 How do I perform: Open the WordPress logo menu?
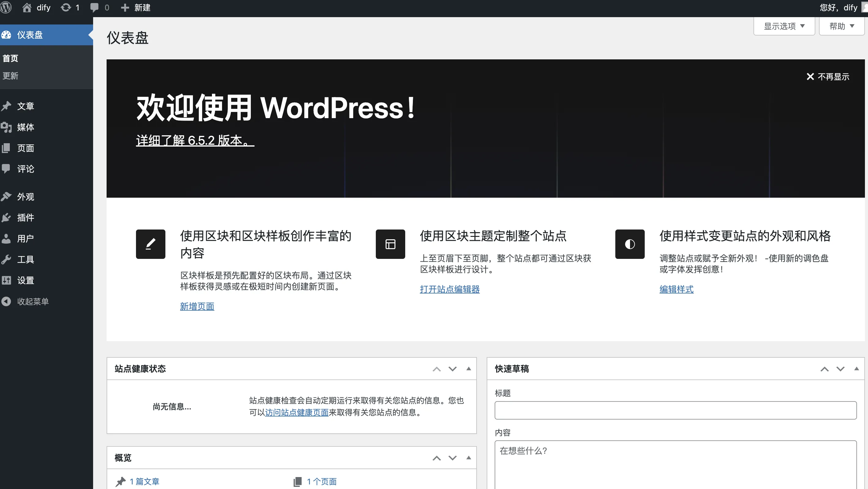point(6,7)
